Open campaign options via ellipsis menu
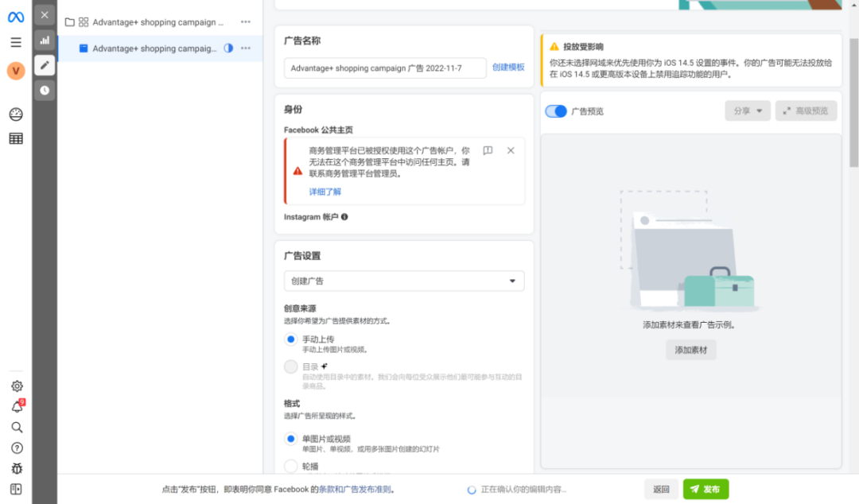Viewport: 859px width, 504px height. coord(245,21)
